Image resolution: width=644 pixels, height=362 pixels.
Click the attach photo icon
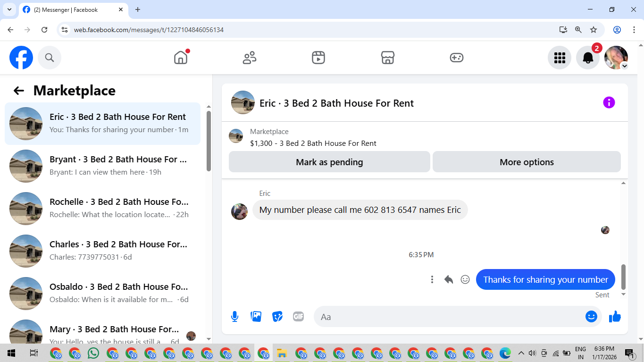(x=256, y=317)
